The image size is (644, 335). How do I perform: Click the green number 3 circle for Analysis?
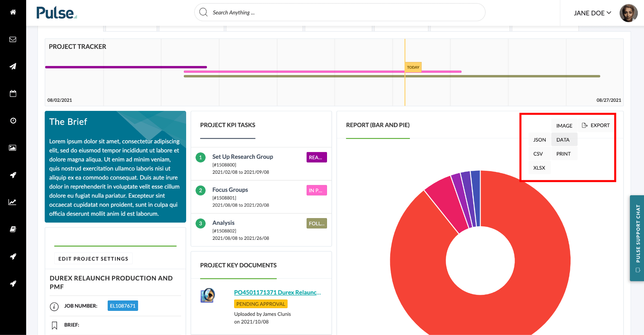coord(201,223)
